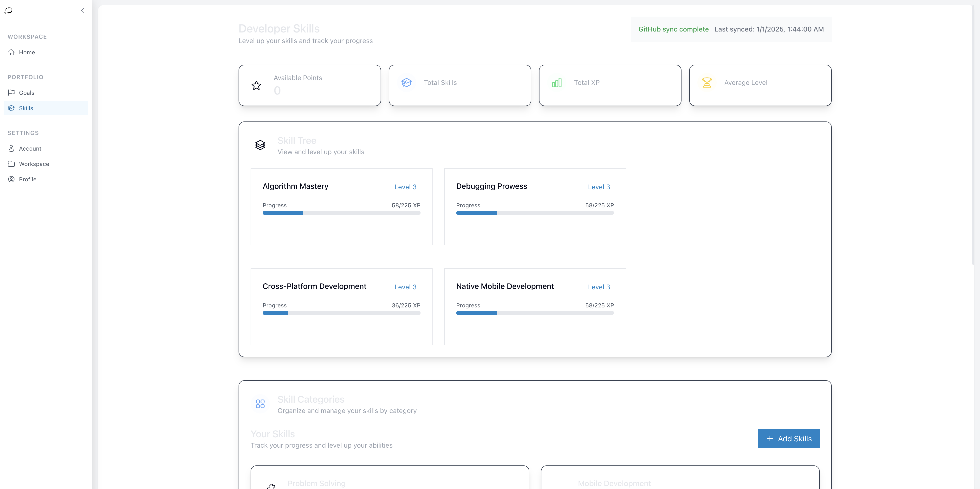Image resolution: width=980 pixels, height=489 pixels.
Task: Click the Last synced timestamp
Action: pyautogui.click(x=769, y=29)
